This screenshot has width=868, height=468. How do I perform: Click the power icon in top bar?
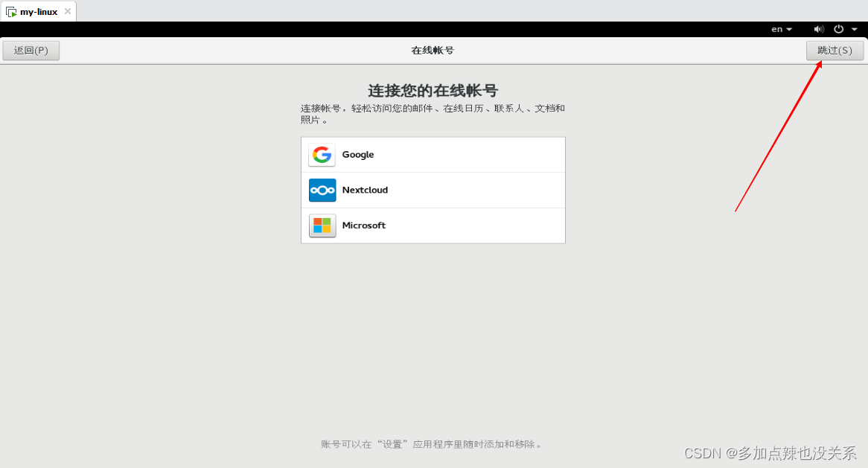click(839, 29)
